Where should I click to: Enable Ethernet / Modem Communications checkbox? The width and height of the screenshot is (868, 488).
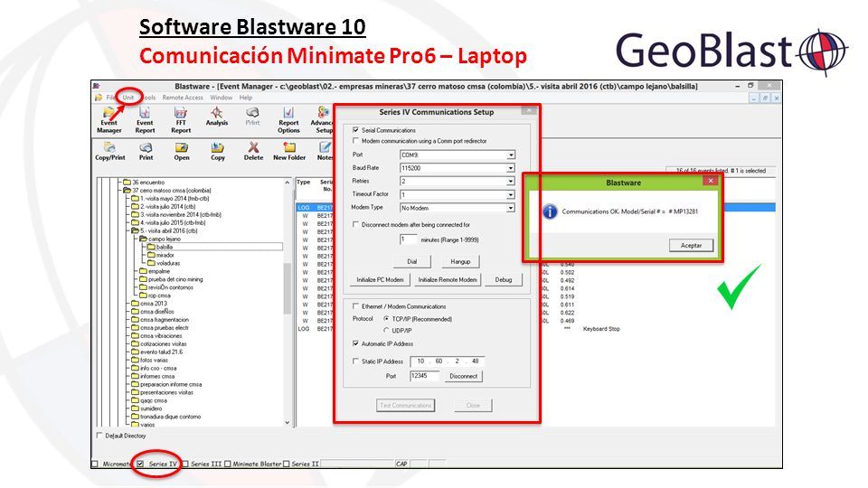(355, 306)
